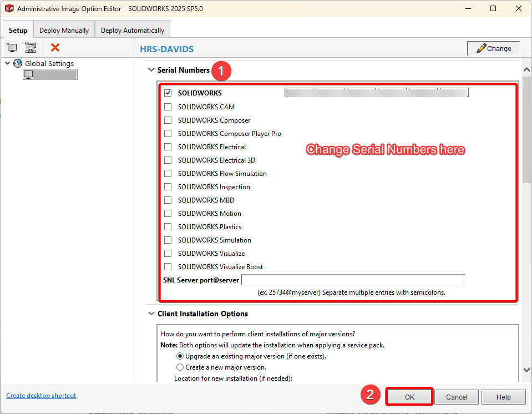Open the Deploy Manually tab
532x414 pixels.
click(64, 30)
